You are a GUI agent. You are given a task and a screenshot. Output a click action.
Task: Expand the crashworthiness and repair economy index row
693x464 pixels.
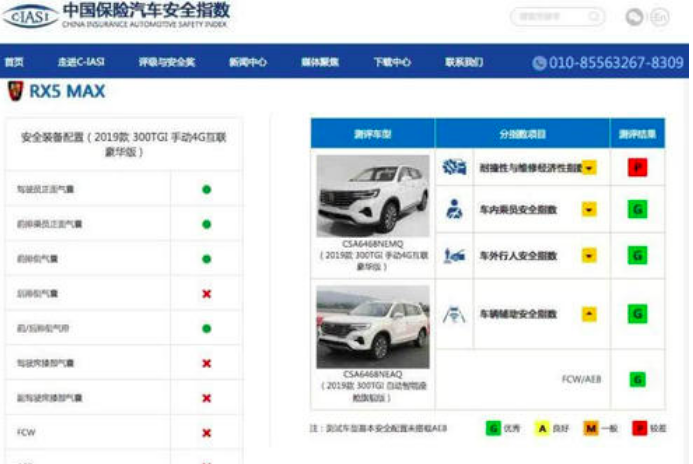[x=589, y=168]
